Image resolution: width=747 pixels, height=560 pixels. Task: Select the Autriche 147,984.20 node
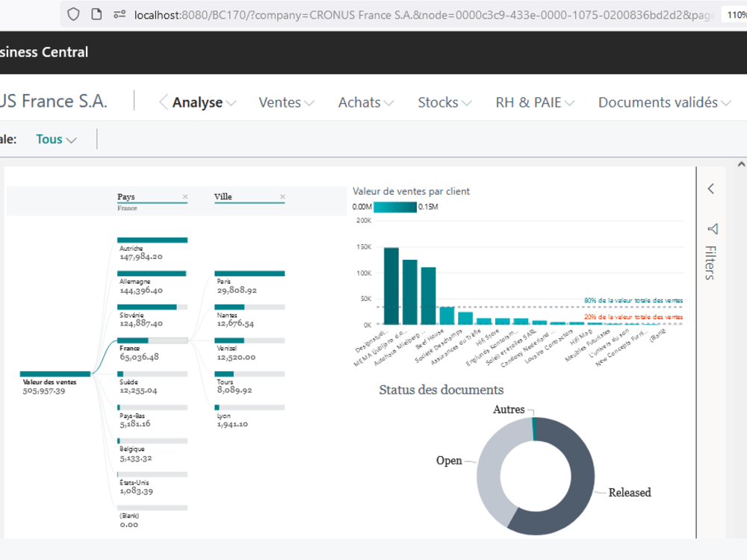[x=152, y=249]
